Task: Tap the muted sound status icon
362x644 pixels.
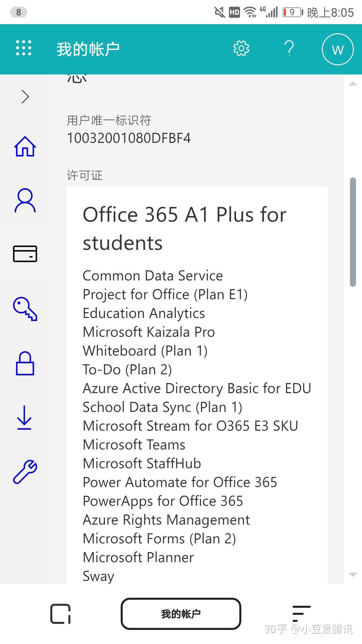Action: 220,12
